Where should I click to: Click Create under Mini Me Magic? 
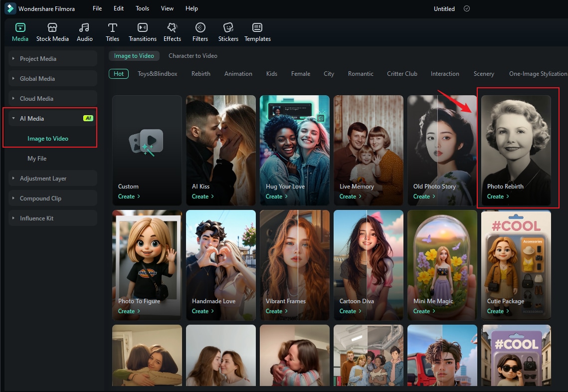tap(424, 311)
